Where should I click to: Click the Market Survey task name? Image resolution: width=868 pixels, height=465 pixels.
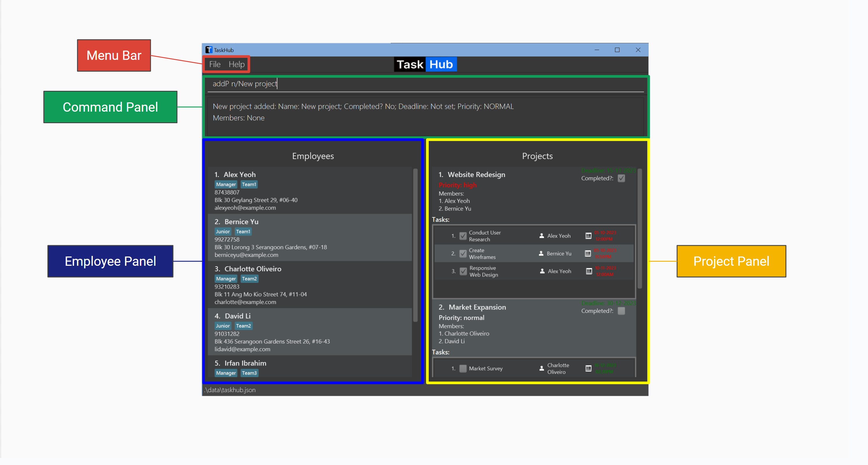click(486, 368)
